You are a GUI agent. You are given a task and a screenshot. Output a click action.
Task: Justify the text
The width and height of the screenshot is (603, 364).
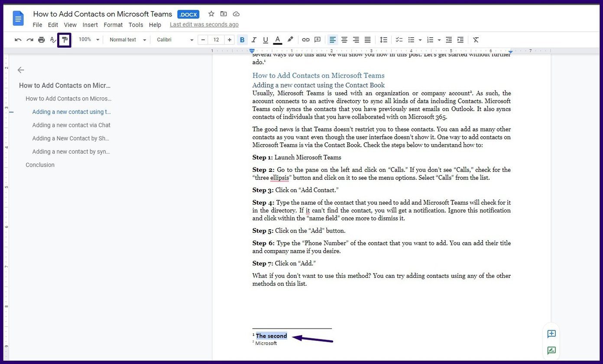click(367, 40)
